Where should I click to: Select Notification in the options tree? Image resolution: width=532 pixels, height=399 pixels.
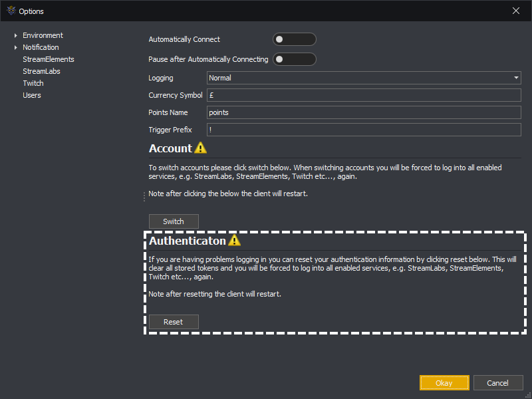[x=41, y=47]
